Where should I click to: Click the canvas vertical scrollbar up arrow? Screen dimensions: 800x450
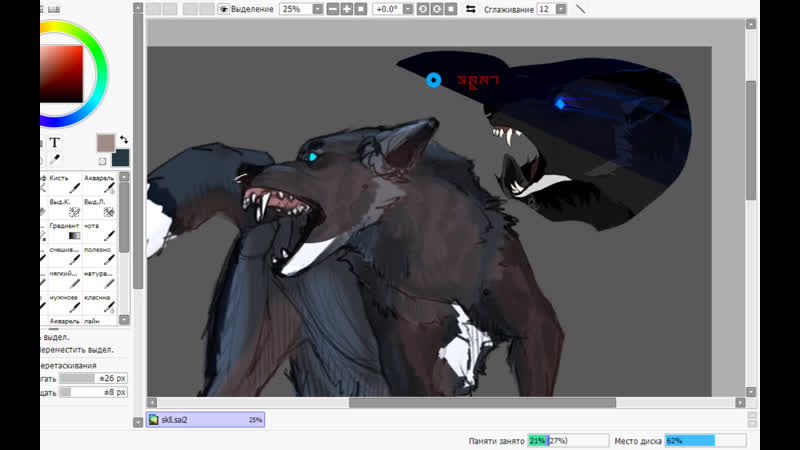coord(751,24)
